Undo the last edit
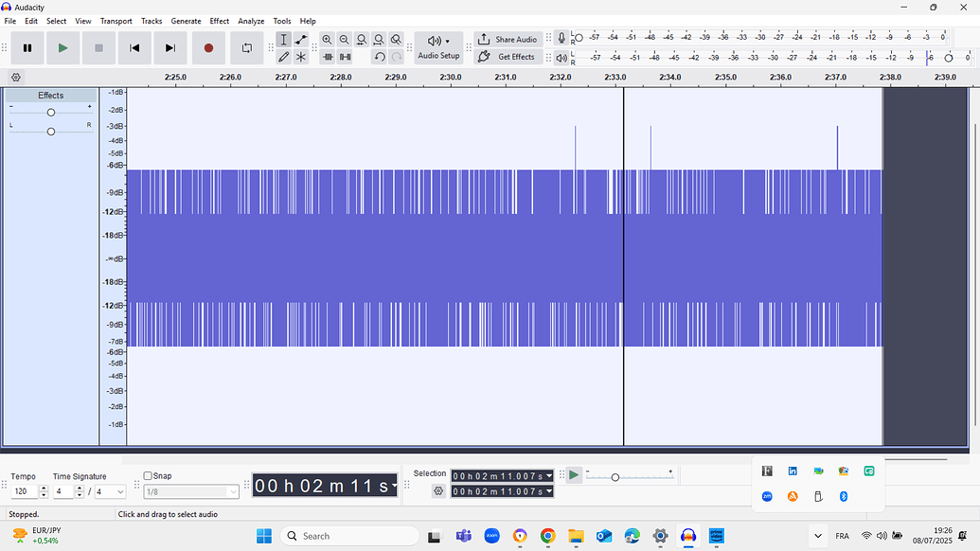This screenshot has height=551, width=980. [x=380, y=56]
